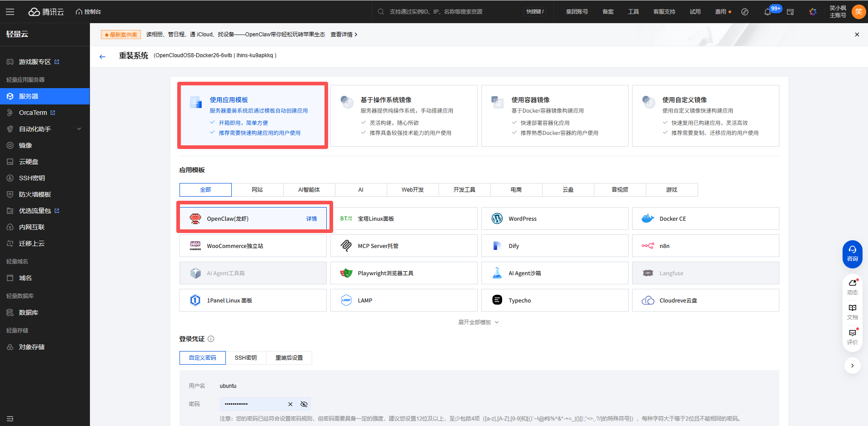Expand all templates with 展开全部模板

pos(478,322)
